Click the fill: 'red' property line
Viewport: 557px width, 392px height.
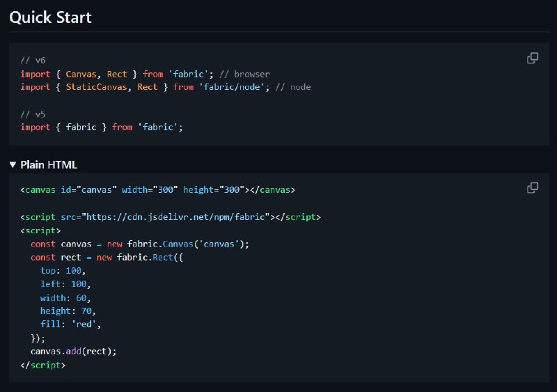[71, 324]
